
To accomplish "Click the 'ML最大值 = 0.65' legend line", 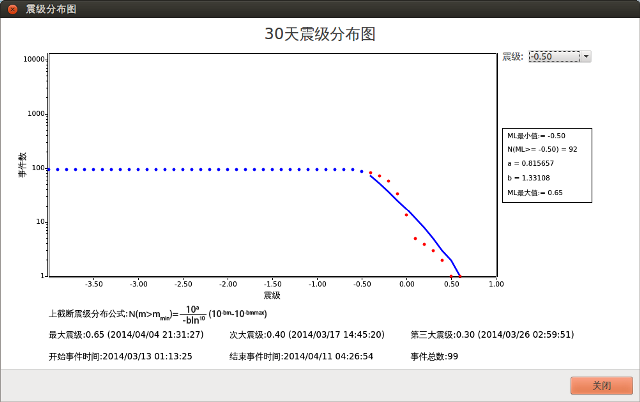I will [535, 192].
